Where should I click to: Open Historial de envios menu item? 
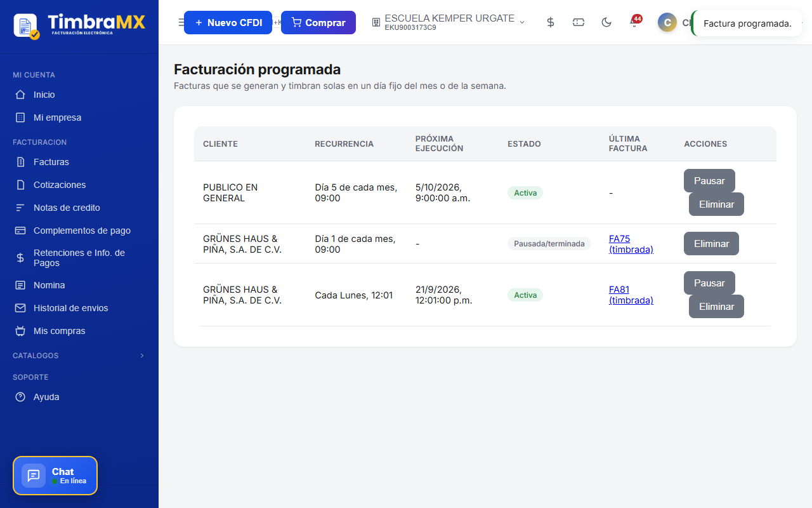click(x=79, y=308)
